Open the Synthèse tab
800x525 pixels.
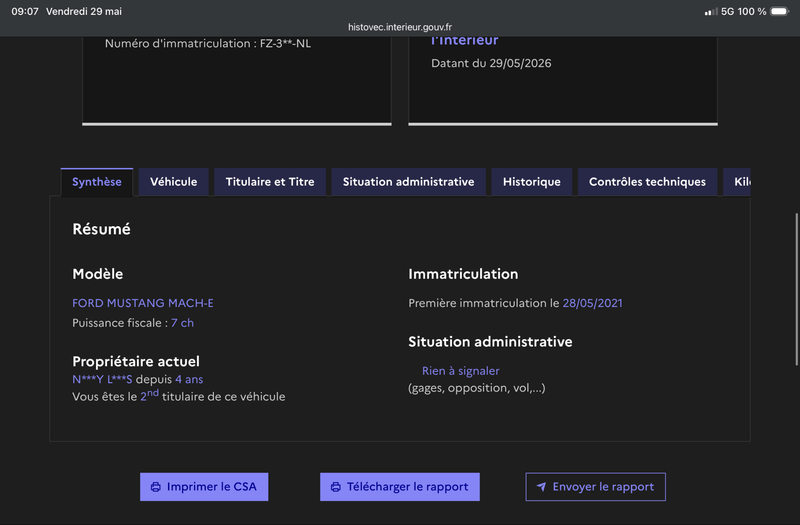pyautogui.click(x=97, y=182)
